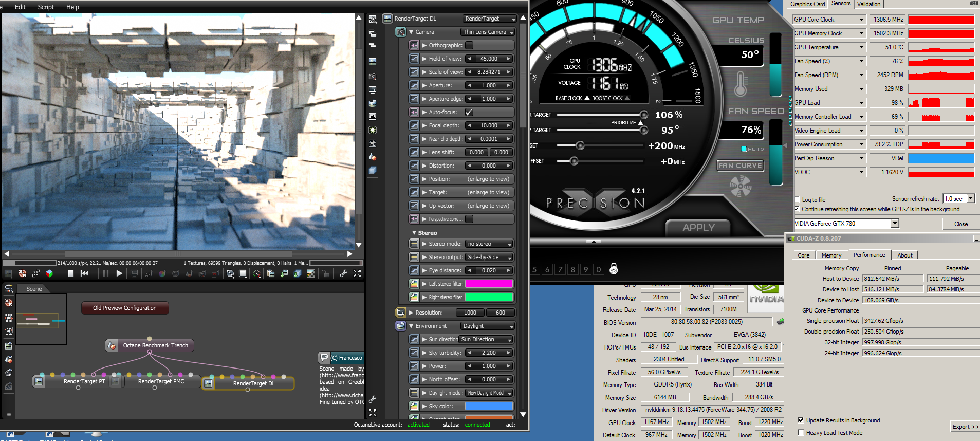
Task: Open the Thin Lens Camera type dropdown
Action: pyautogui.click(x=488, y=32)
